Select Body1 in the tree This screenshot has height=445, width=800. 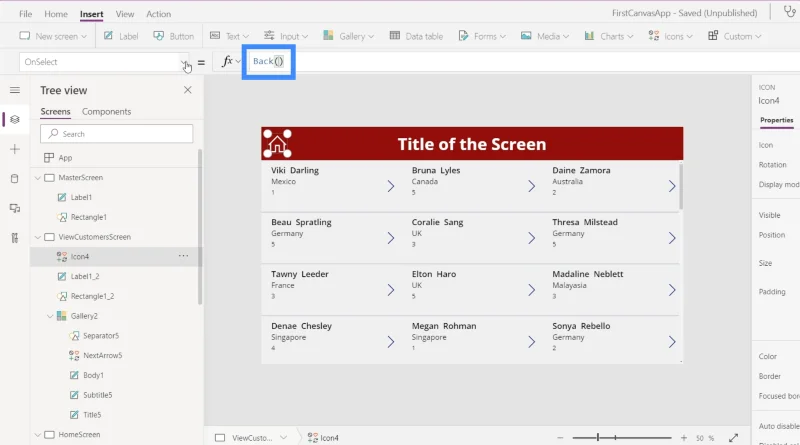click(93, 375)
